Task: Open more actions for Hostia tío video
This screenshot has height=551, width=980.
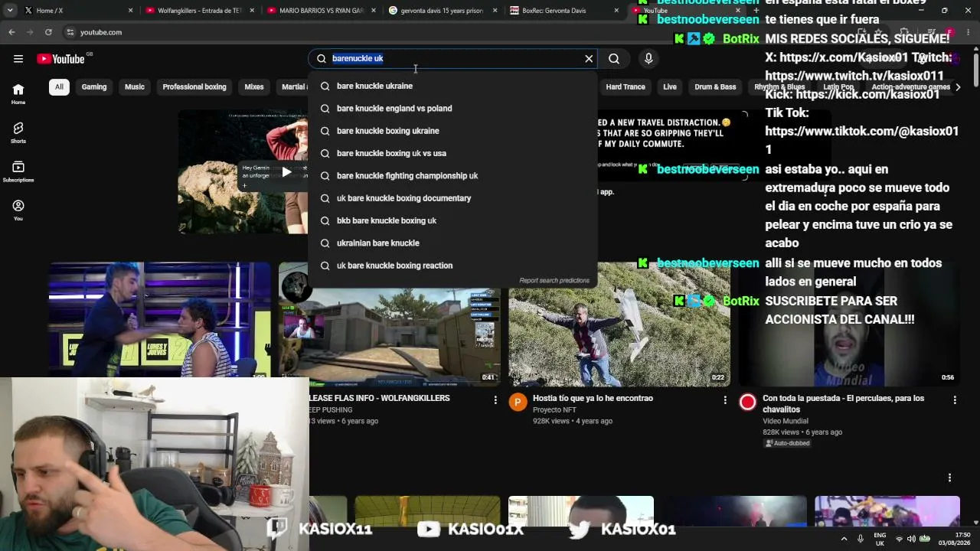Action: coord(725,399)
